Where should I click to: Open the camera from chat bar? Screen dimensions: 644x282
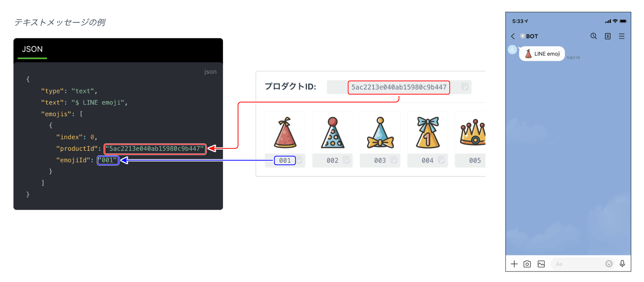[x=527, y=264]
